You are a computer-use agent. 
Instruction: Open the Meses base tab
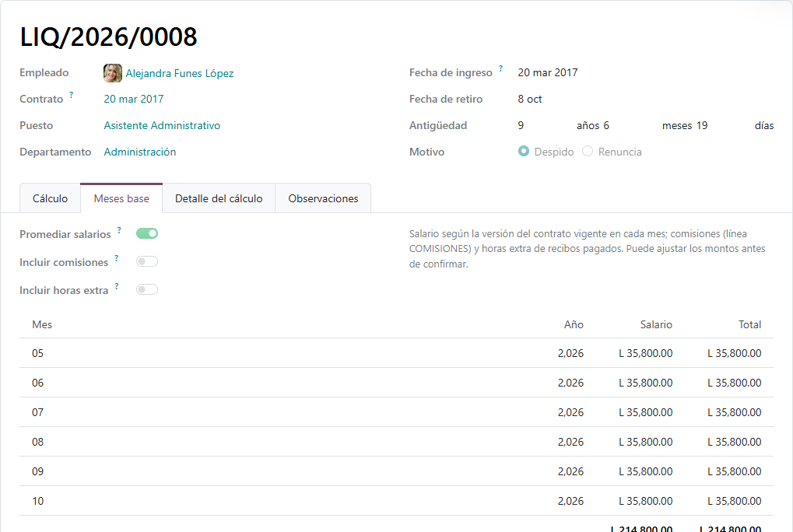(x=121, y=198)
